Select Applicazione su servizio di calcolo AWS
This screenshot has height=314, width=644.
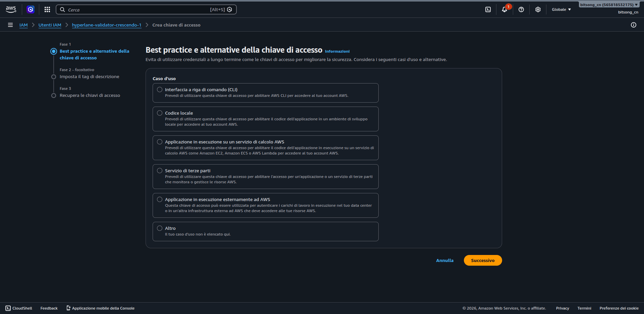(x=159, y=142)
